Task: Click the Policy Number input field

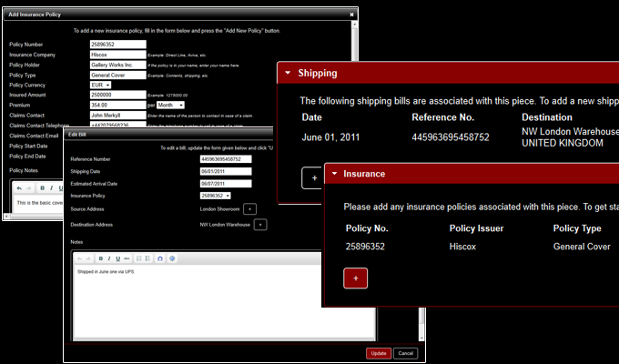Action: 118,45
